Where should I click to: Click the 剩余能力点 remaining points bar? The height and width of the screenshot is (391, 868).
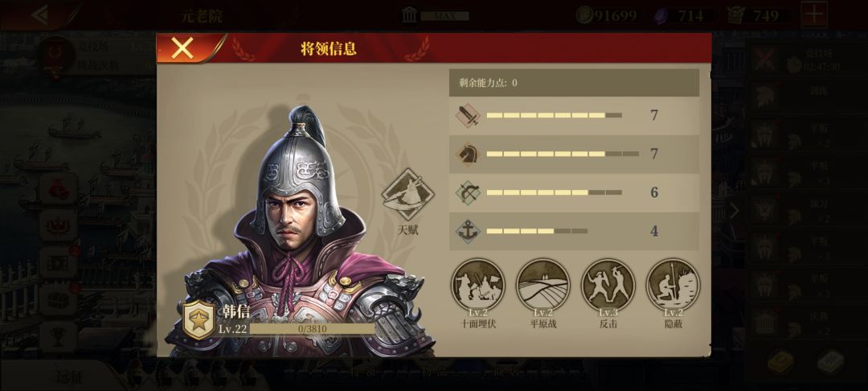574,83
